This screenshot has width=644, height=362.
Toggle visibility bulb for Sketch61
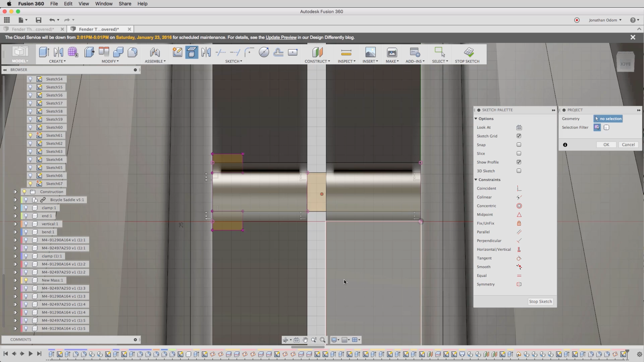(30, 135)
